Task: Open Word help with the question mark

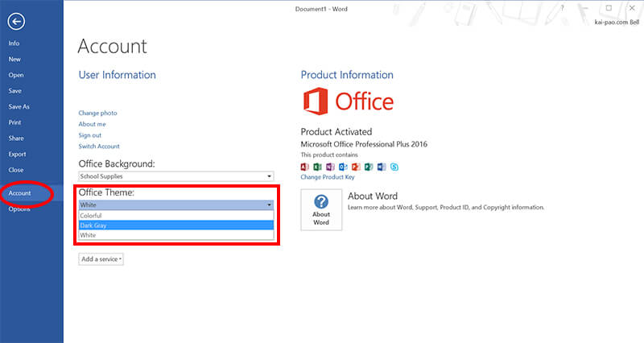Action: [x=562, y=8]
